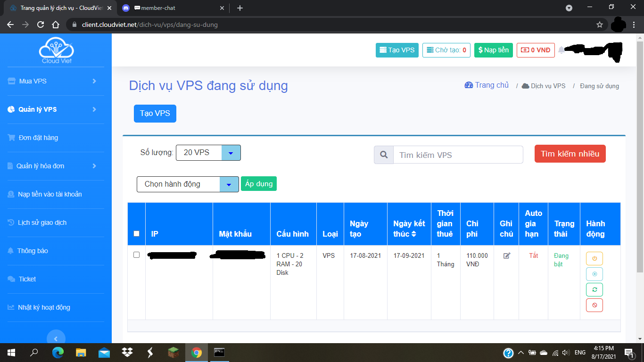Viewport: 644px width, 362px height.
Task: Go to Trang chủ breadcrumb link
Action: pos(487,85)
